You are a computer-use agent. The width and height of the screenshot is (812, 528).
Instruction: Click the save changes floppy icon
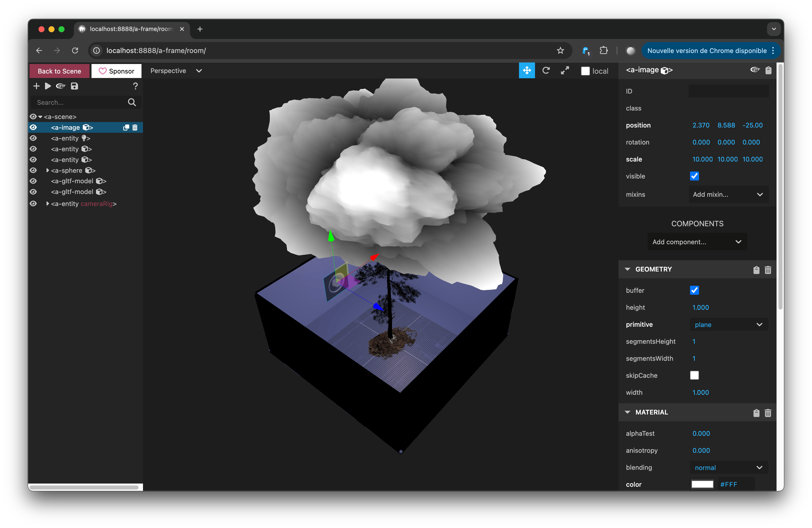[74, 86]
